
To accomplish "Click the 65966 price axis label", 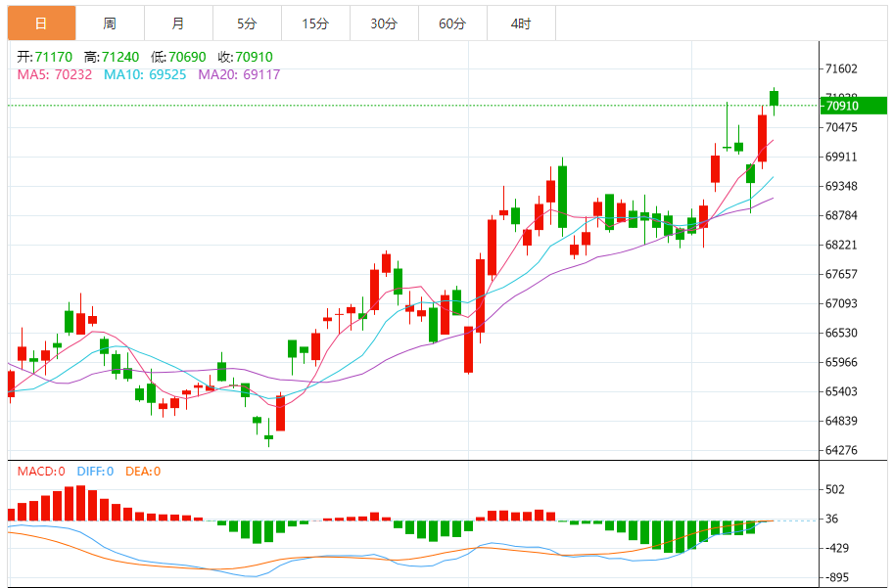I will coord(841,362).
